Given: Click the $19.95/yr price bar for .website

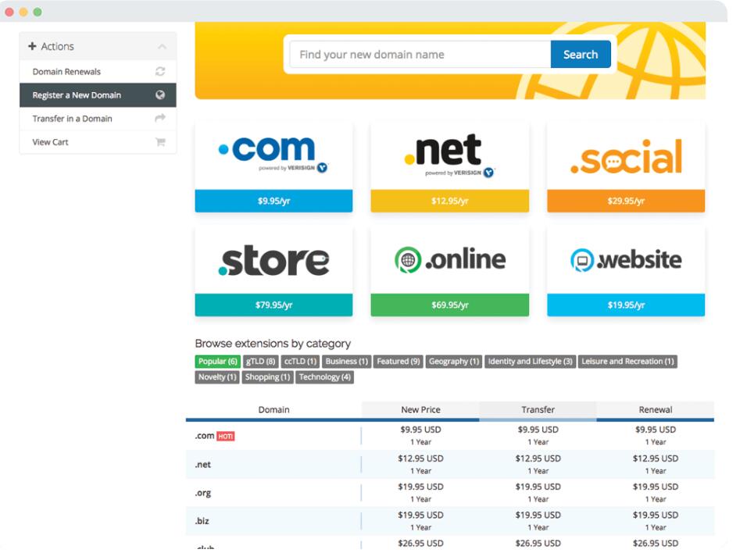Looking at the screenshot, I should pos(626,305).
